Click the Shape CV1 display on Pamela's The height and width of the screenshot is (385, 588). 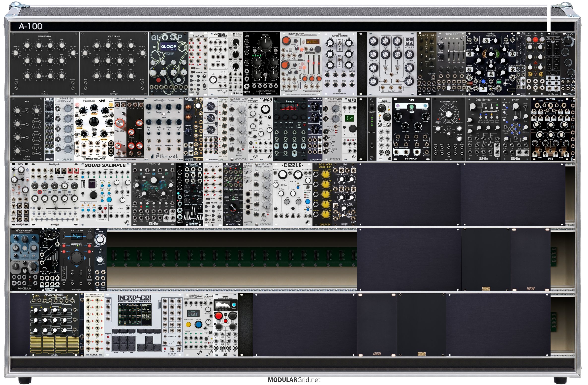click(193, 313)
